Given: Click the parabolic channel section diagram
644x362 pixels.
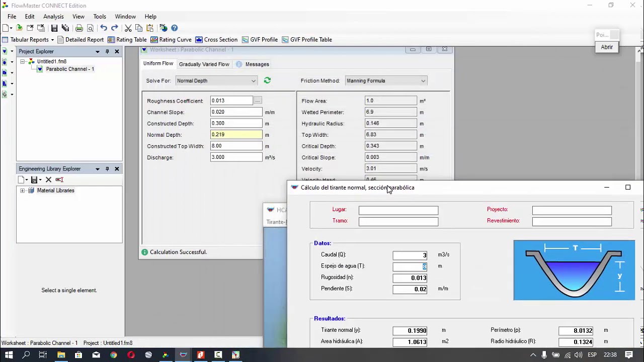Looking at the screenshot, I should pos(574,270).
